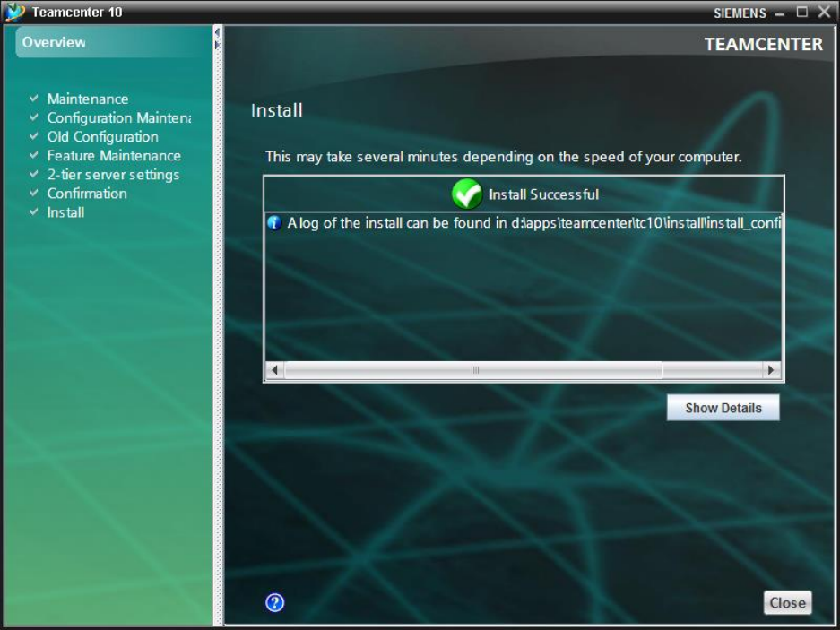Select the Maintenance step in sidebar
The height and width of the screenshot is (630, 840).
87,99
